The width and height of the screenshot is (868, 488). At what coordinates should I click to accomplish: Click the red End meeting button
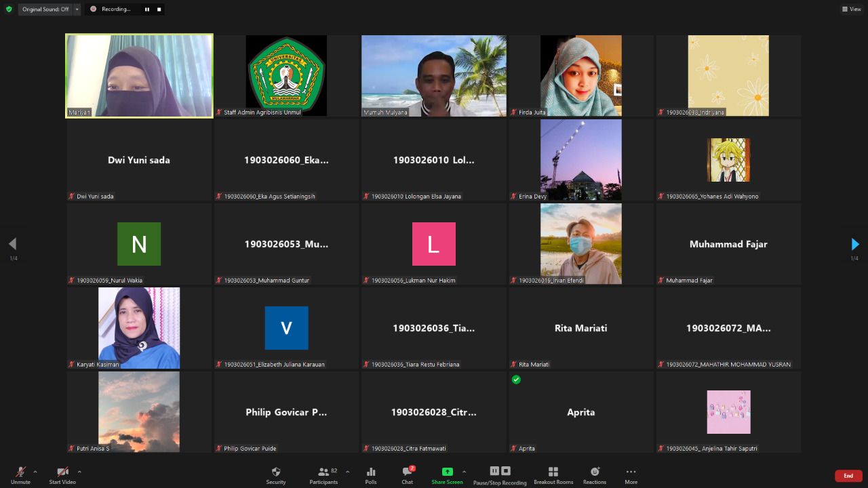tap(848, 476)
